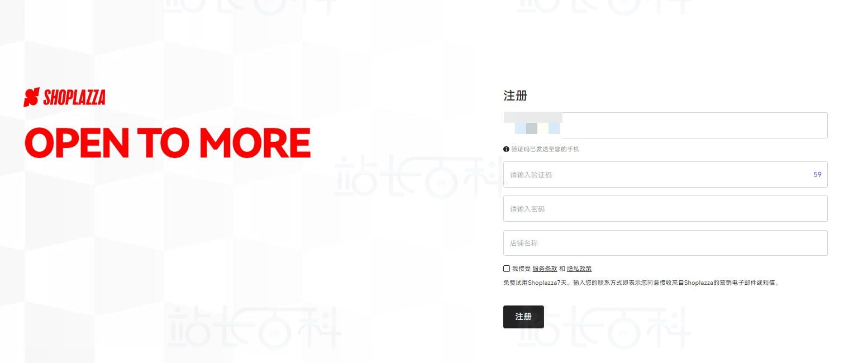Click the 59 second countdown timer
Screen dimensions: 868x363
pyautogui.click(x=817, y=174)
